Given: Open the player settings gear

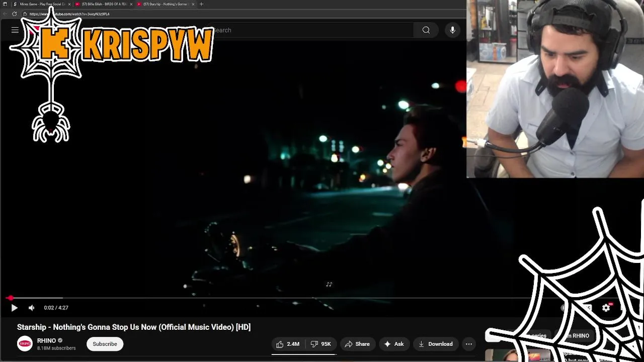Looking at the screenshot, I should pyautogui.click(x=606, y=308).
